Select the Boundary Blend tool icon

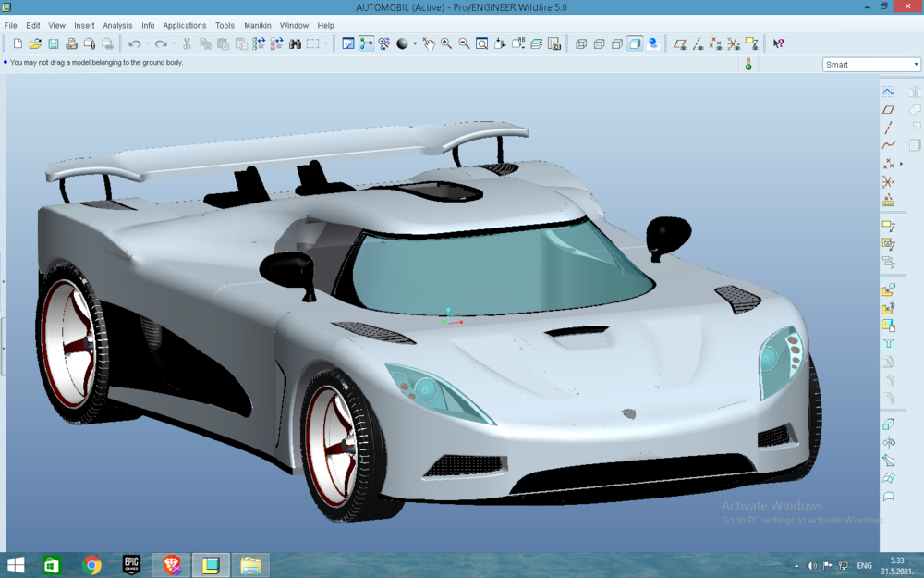[888, 478]
